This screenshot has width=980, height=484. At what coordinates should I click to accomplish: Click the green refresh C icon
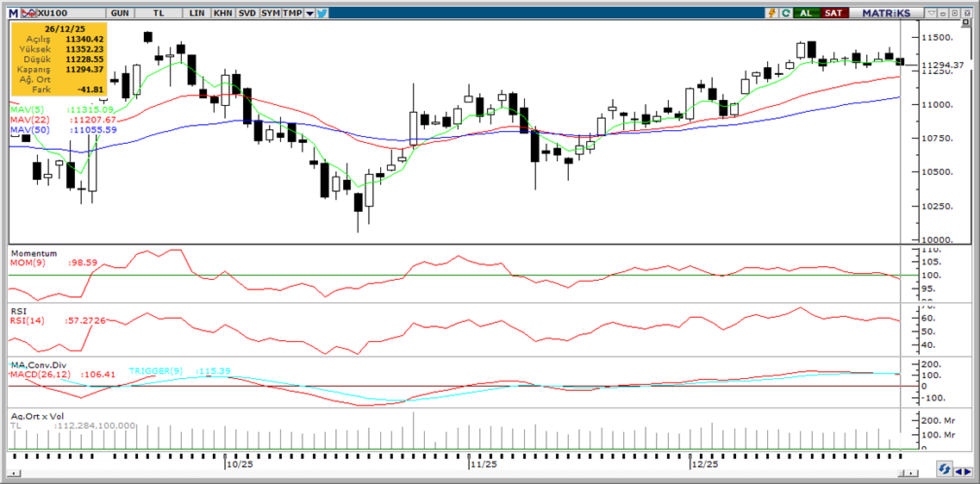[785, 13]
